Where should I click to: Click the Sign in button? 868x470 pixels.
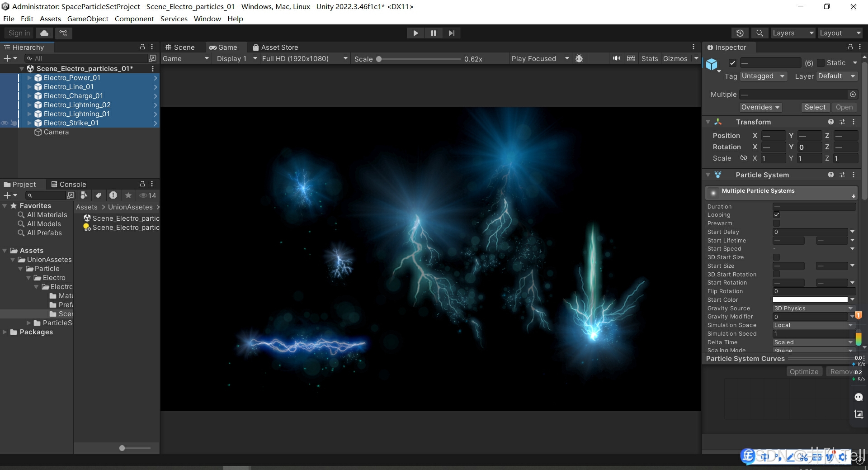(19, 33)
